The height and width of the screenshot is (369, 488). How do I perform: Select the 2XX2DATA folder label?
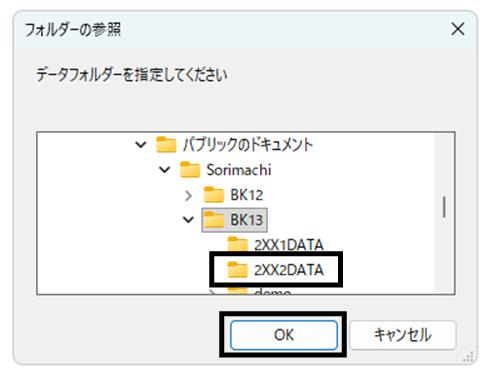tap(289, 270)
